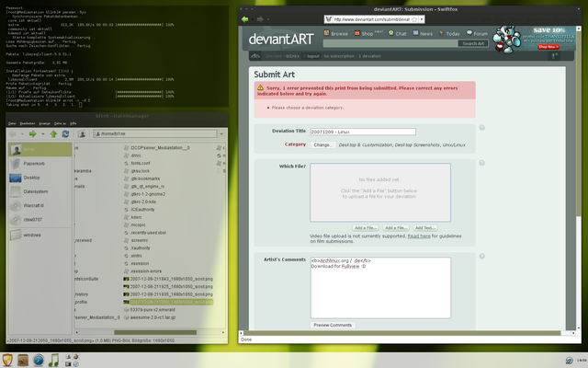This screenshot has width=588, height=368.
Task: Open the Gehe zu menu in the Dateimanager
Action: tap(60, 123)
